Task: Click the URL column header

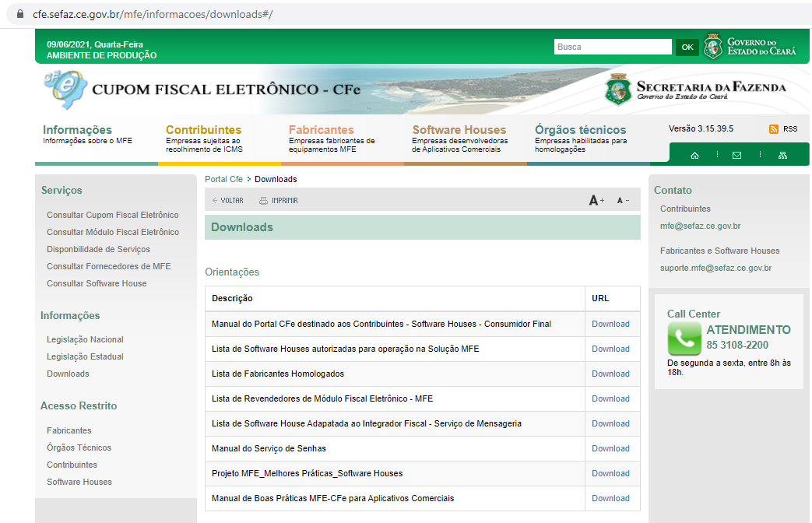Action: click(600, 298)
